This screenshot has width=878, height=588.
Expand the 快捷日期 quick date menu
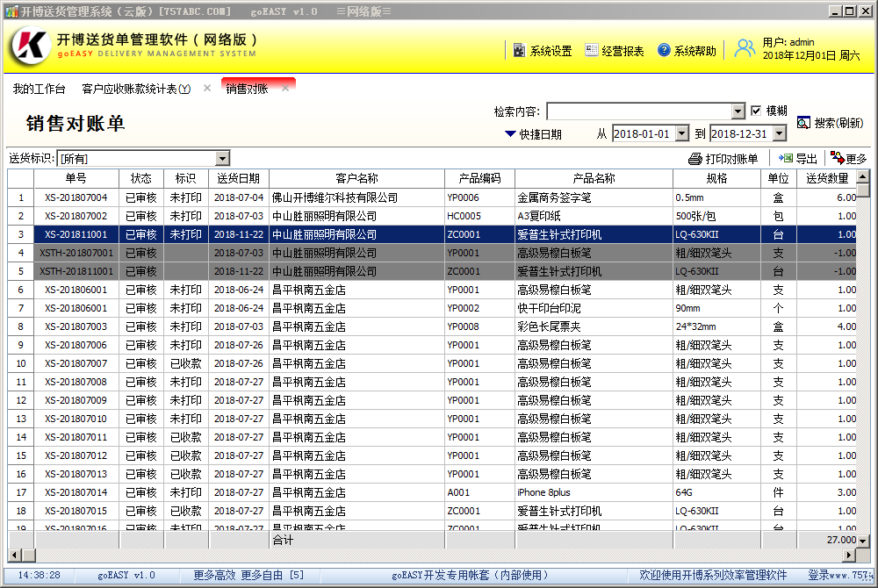pyautogui.click(x=533, y=135)
